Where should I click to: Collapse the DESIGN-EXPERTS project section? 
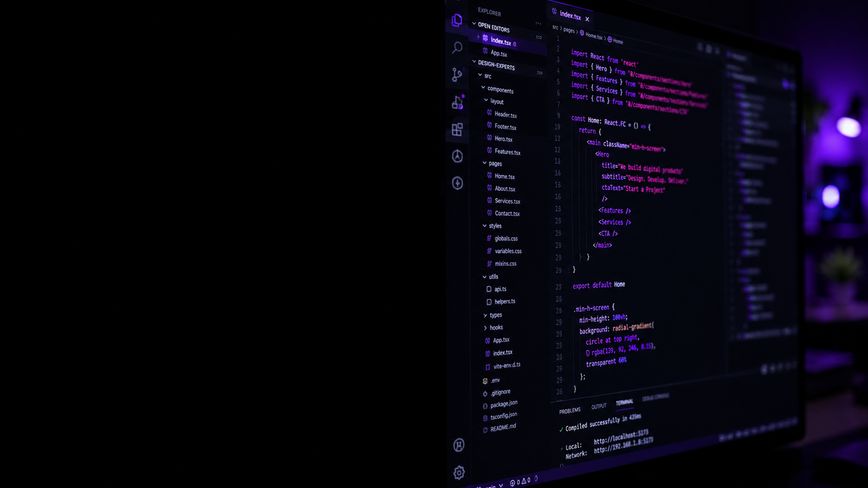click(474, 62)
